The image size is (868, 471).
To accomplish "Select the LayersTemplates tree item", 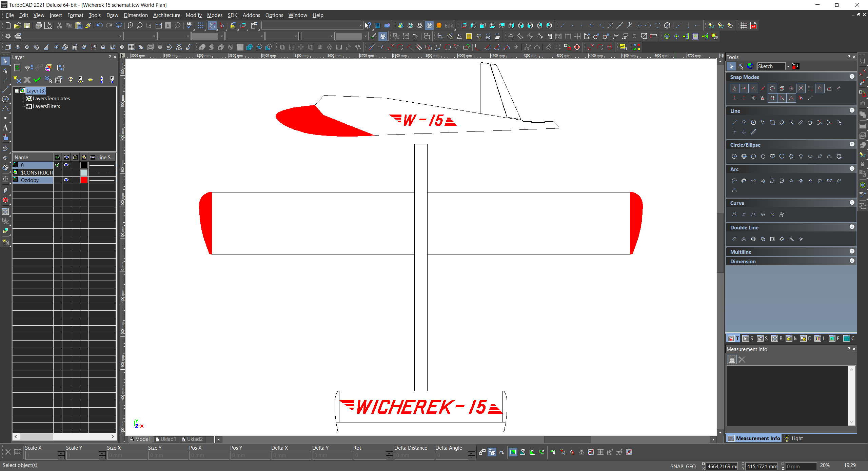I will [51, 99].
